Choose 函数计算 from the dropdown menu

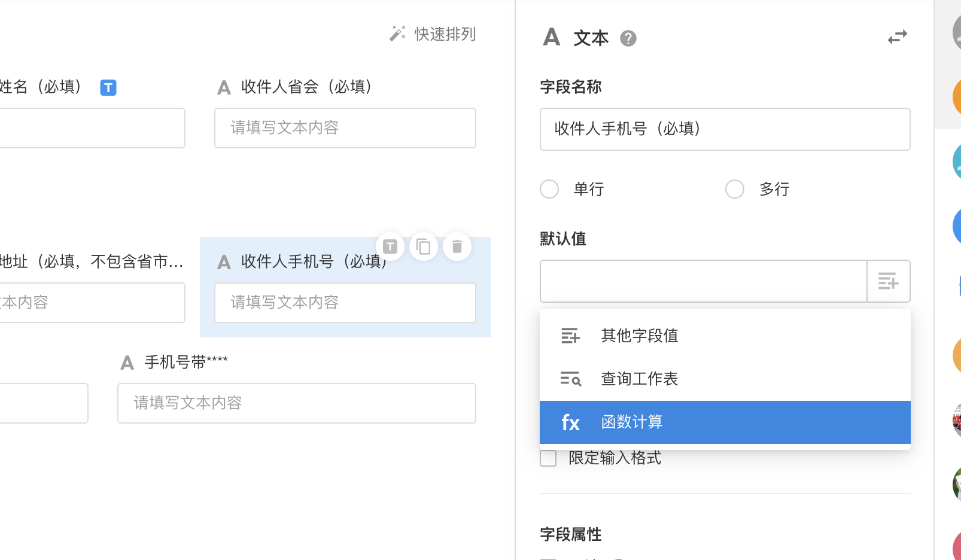click(x=632, y=422)
